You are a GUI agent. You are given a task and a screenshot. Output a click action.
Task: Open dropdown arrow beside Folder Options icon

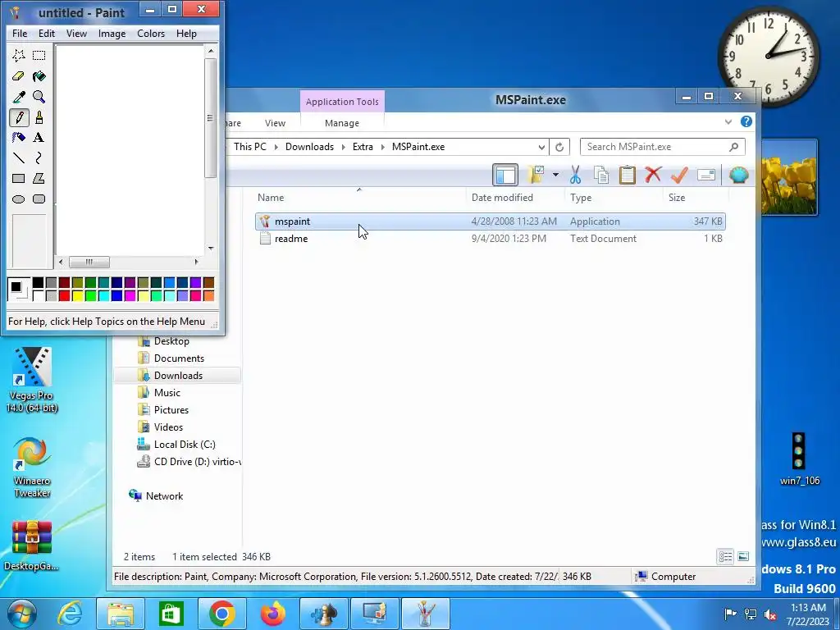click(555, 175)
